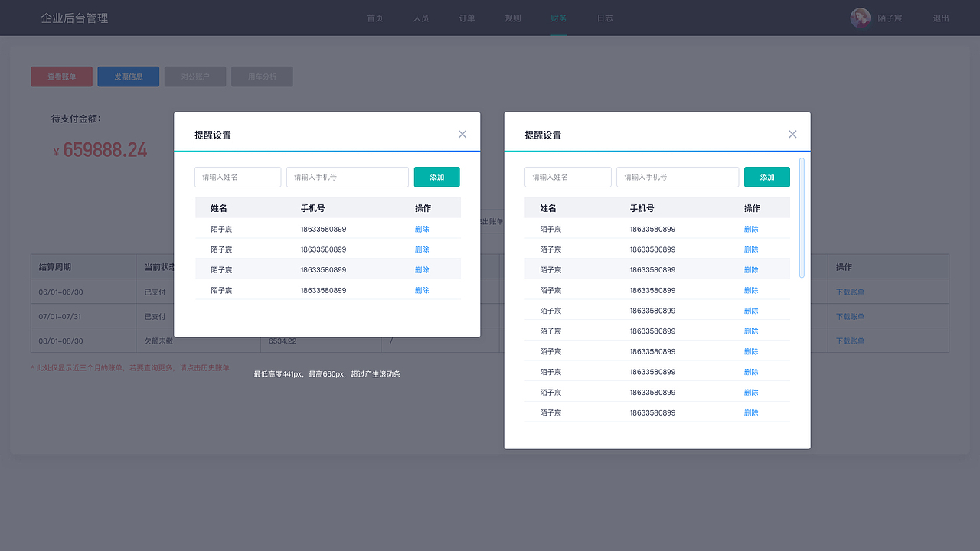The height and width of the screenshot is (551, 980).
Task: Go to the 人员 tab
Action: coord(421,18)
